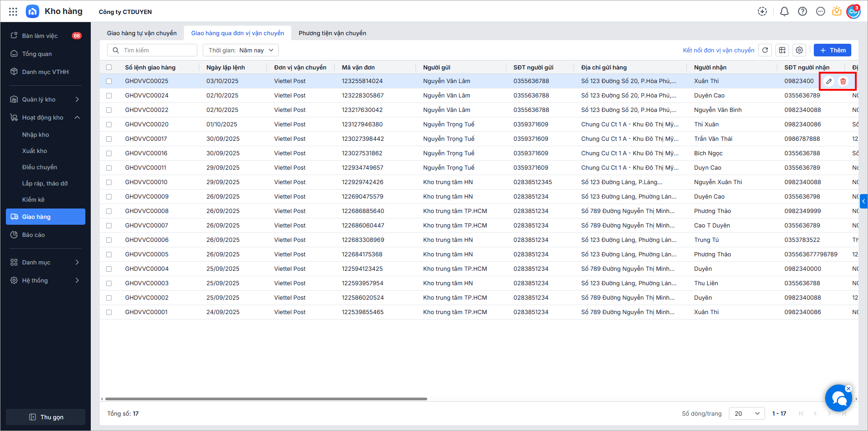The height and width of the screenshot is (431, 868).
Task: Open the Phương tiện vận chuyển tab
Action: [332, 33]
